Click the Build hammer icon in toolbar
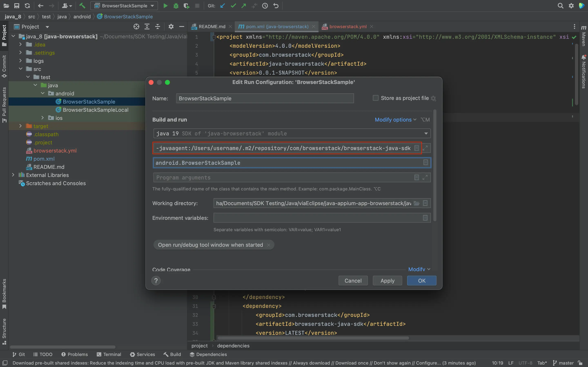Viewport: 588px width, 367px height. click(x=82, y=6)
